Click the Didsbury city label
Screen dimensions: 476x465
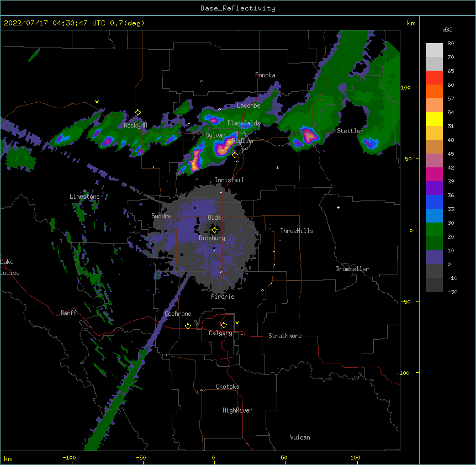tap(211, 238)
